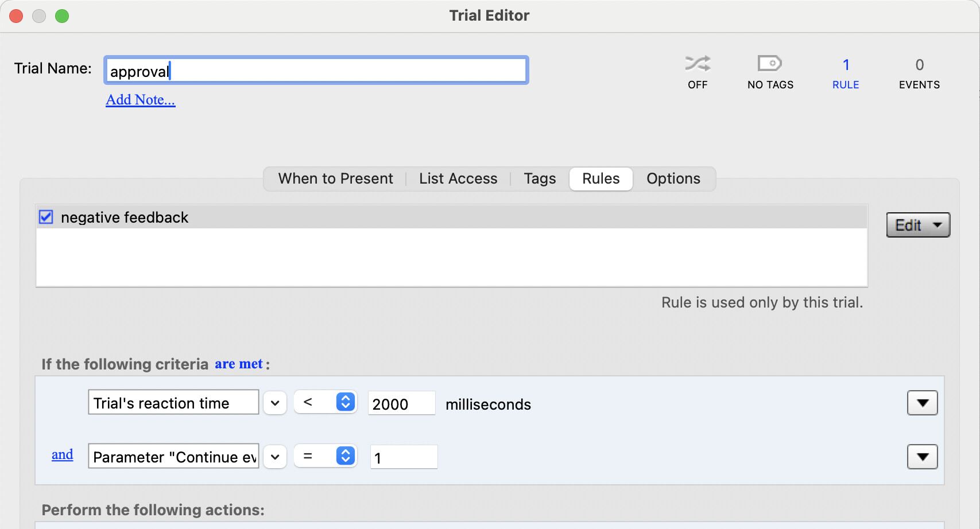980x529 pixels.
Task: Click the "are met" criteria link
Action: click(x=239, y=364)
